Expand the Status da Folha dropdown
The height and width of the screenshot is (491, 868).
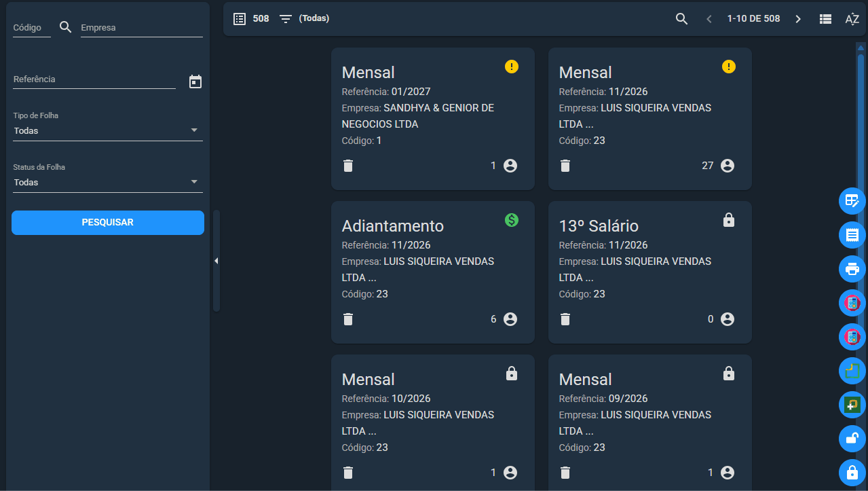[x=108, y=182]
